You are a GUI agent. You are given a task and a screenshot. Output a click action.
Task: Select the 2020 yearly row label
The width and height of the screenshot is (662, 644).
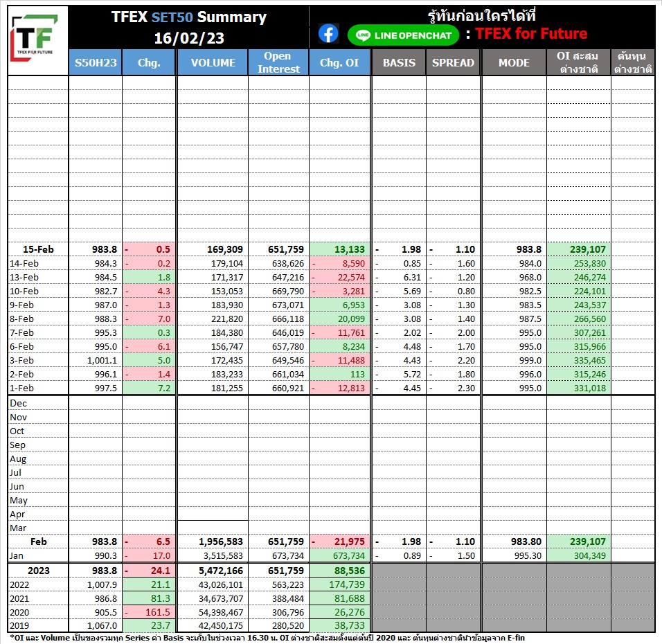19,612
